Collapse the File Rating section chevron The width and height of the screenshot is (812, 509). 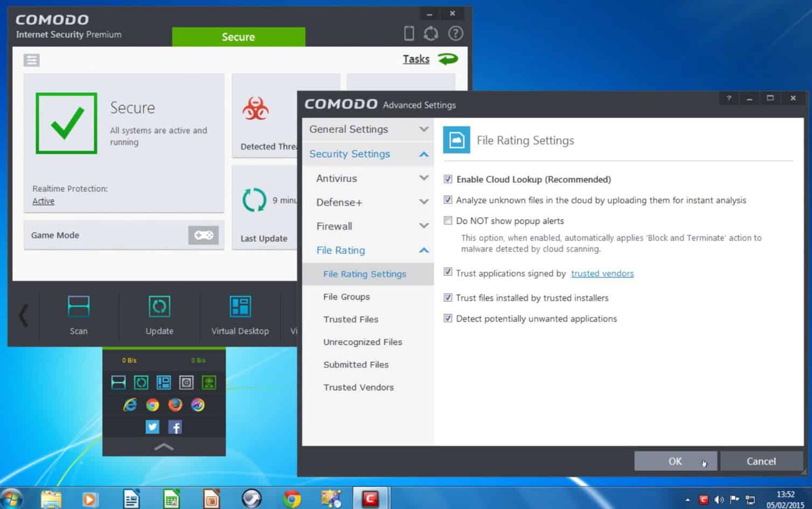(424, 250)
